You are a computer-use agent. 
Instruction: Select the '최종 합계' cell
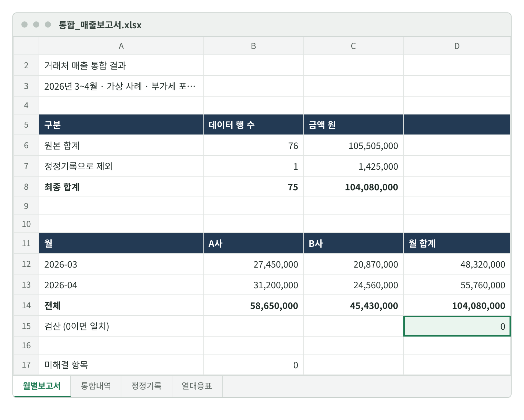(121, 187)
